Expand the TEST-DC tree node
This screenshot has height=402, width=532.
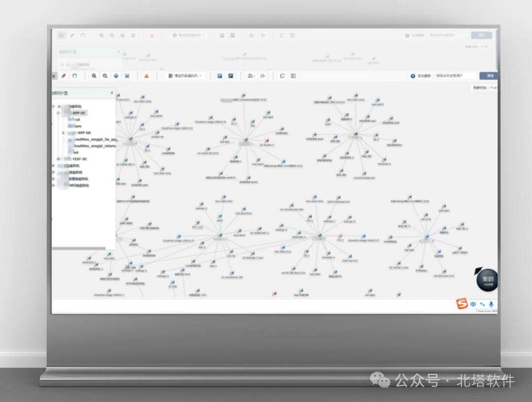58,159
